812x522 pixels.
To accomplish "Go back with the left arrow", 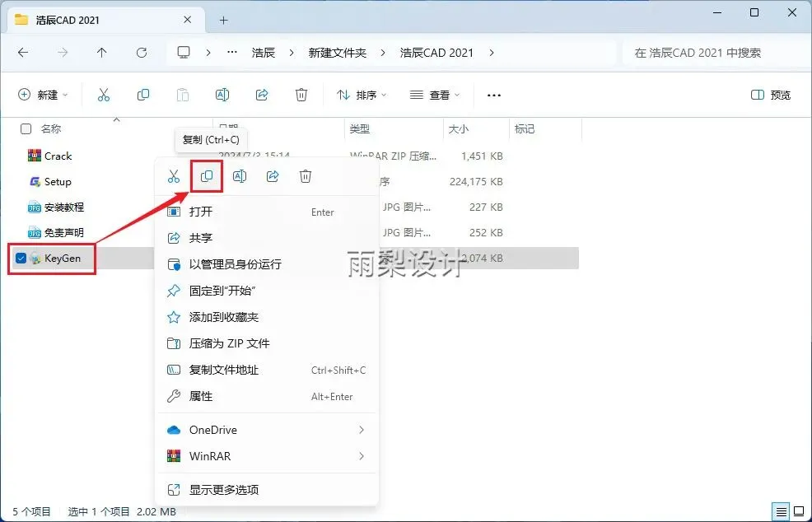I will click(23, 53).
